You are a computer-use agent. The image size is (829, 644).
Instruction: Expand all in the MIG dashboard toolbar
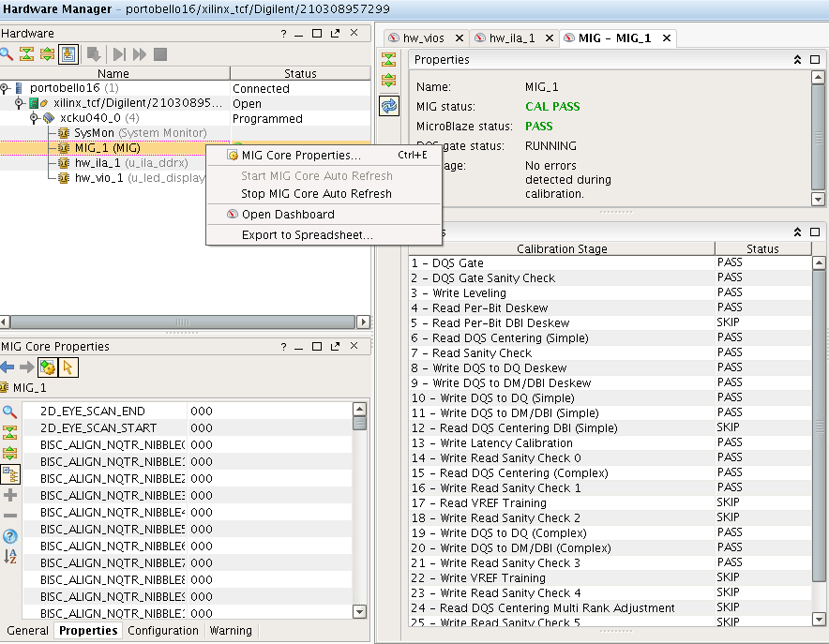pyautogui.click(x=388, y=80)
